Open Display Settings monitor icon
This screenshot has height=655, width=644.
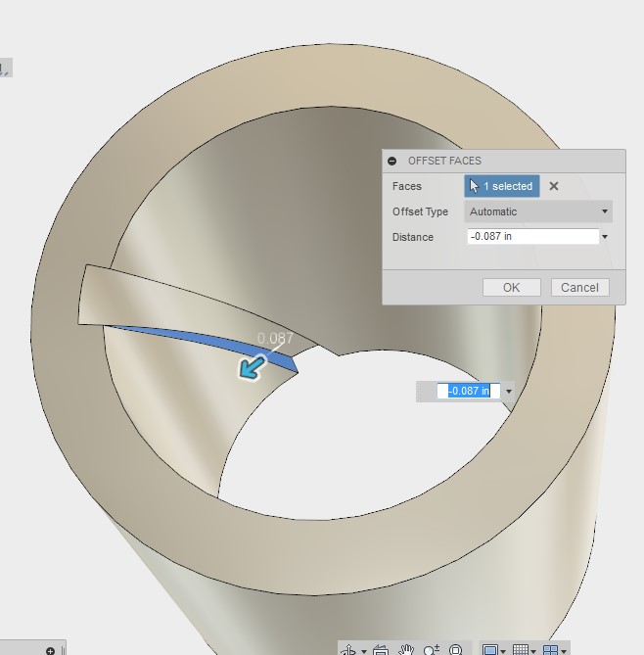tap(490, 650)
